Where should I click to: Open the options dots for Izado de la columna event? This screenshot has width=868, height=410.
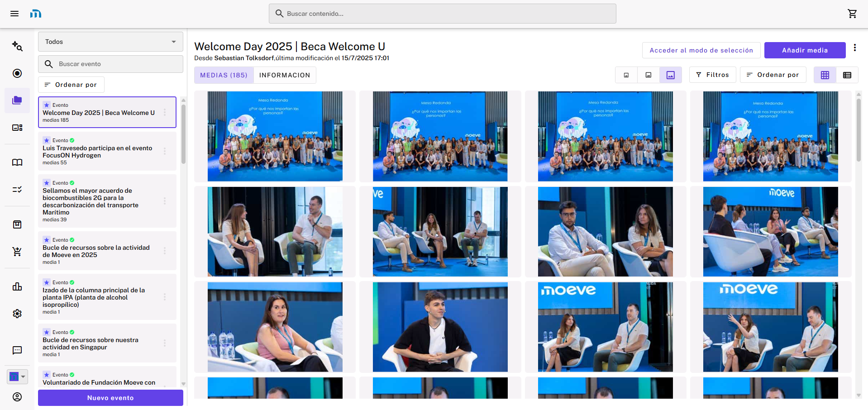point(165,297)
